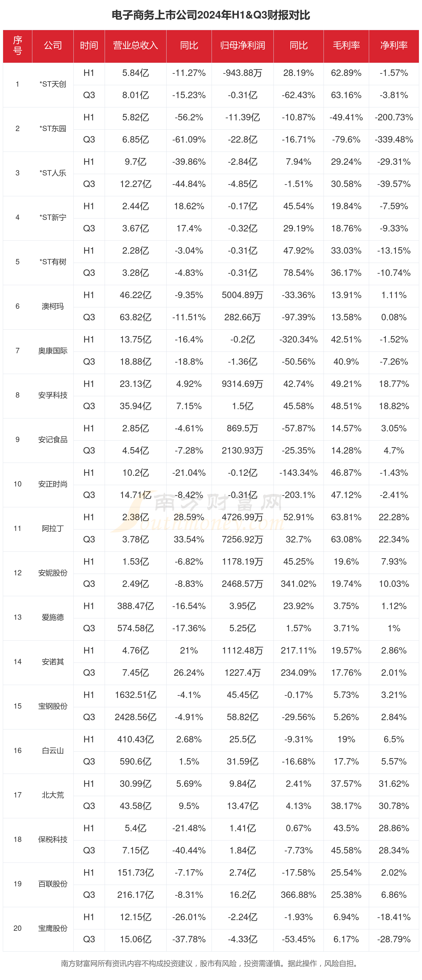The image size is (422, 980).
Task: Select the 2428.56亿 revenue cell
Action: tap(136, 717)
